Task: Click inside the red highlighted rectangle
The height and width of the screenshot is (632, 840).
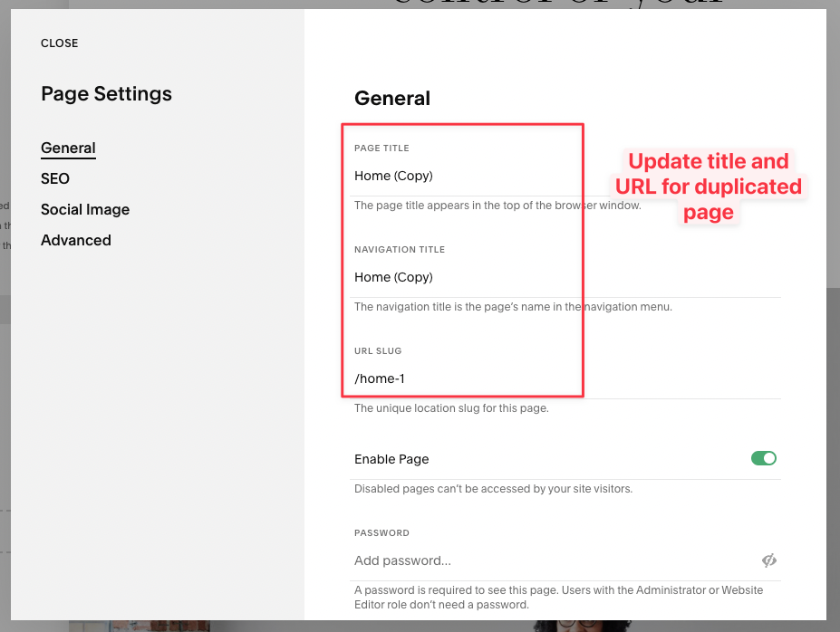Action: point(462,263)
